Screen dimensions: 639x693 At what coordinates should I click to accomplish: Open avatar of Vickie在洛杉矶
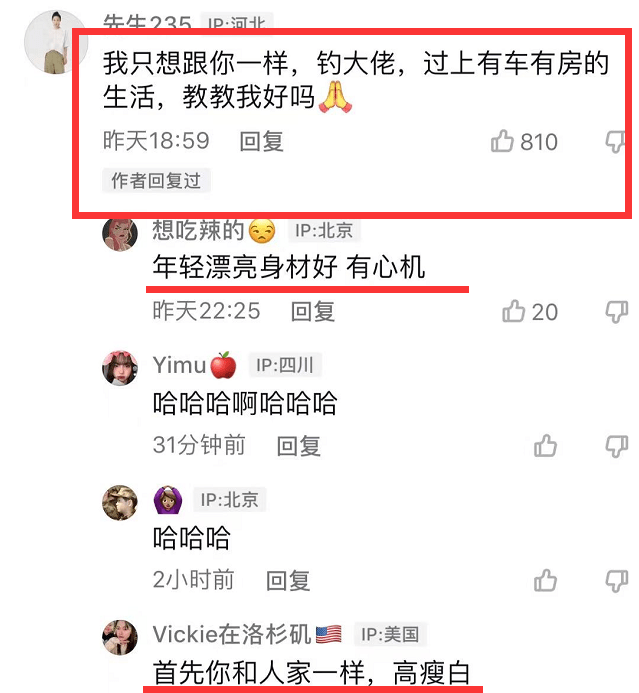point(120,637)
